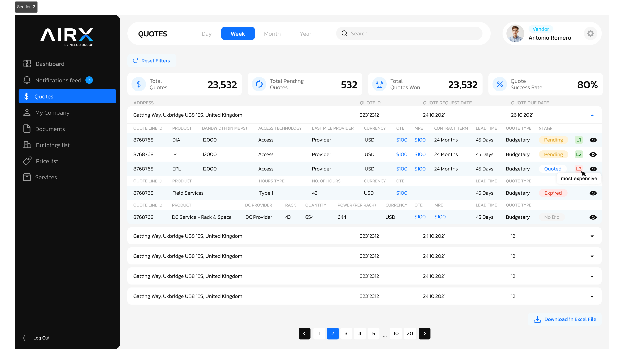Click the Buildings list building icon
Viewport: 624px width, 364px height.
(27, 145)
